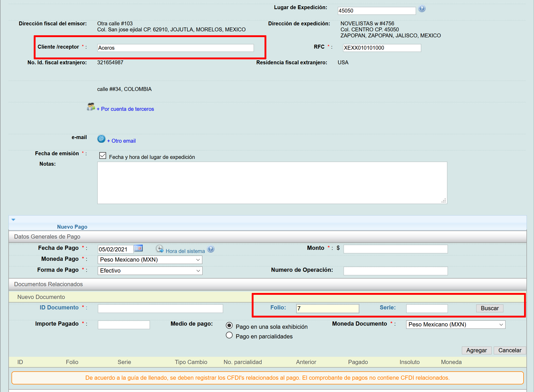Select Pago en una sola exhibición
This screenshot has height=392, width=534.
pos(229,325)
